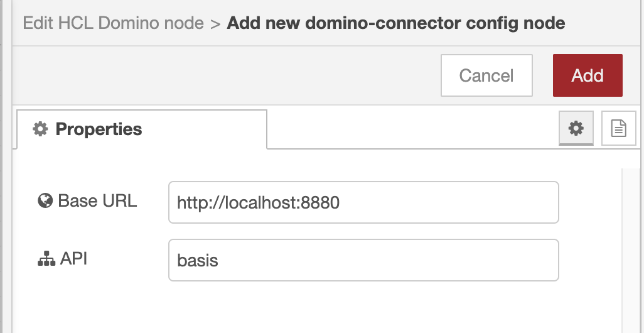The height and width of the screenshot is (333, 644).
Task: Open the node description document icon
Action: point(619,129)
